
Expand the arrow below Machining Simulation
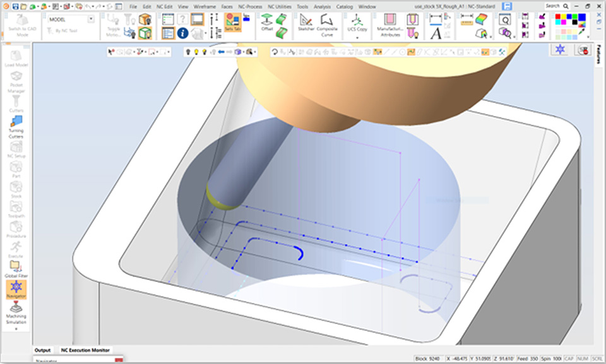click(x=16, y=329)
